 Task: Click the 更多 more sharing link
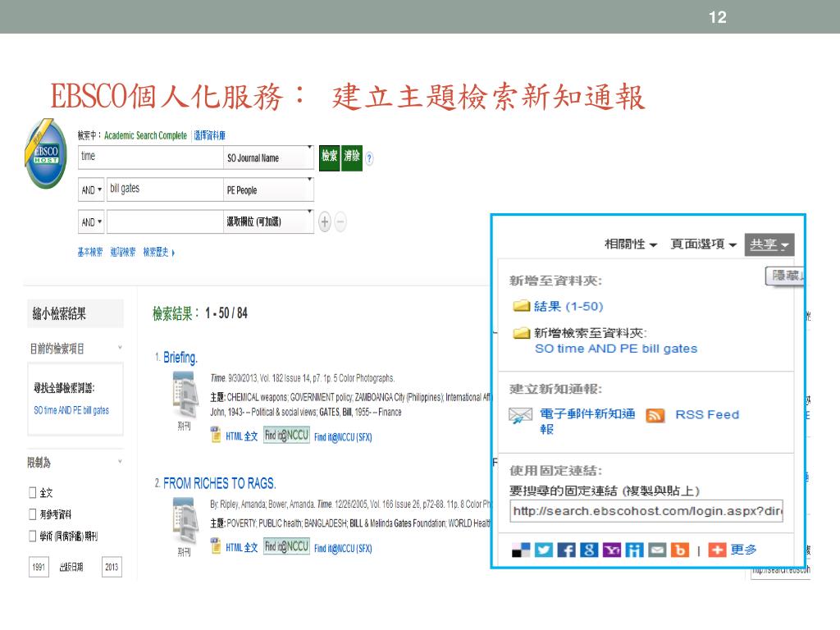(743, 550)
